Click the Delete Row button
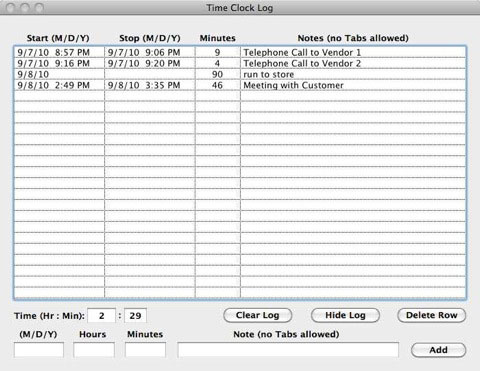This screenshot has width=480, height=371. coord(431,315)
